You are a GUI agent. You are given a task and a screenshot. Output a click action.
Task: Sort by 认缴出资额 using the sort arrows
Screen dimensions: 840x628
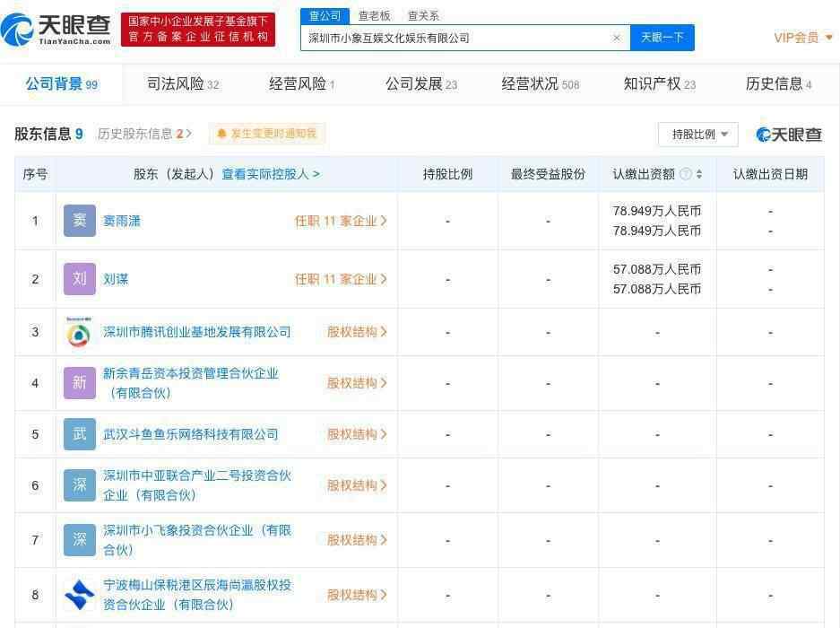pos(699,174)
